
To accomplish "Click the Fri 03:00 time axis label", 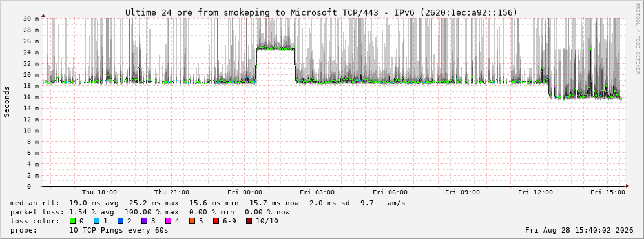I will pyautogui.click(x=317, y=192).
